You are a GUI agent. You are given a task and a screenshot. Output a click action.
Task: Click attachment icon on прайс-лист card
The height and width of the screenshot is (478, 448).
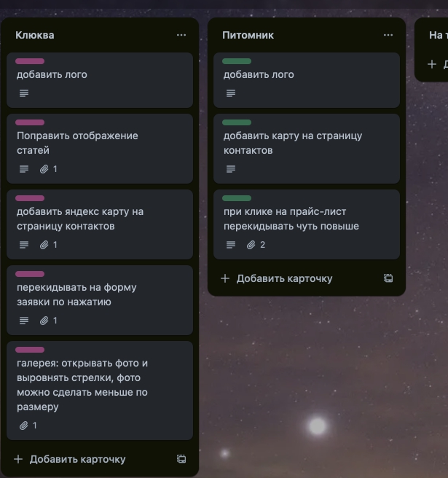[x=251, y=245]
